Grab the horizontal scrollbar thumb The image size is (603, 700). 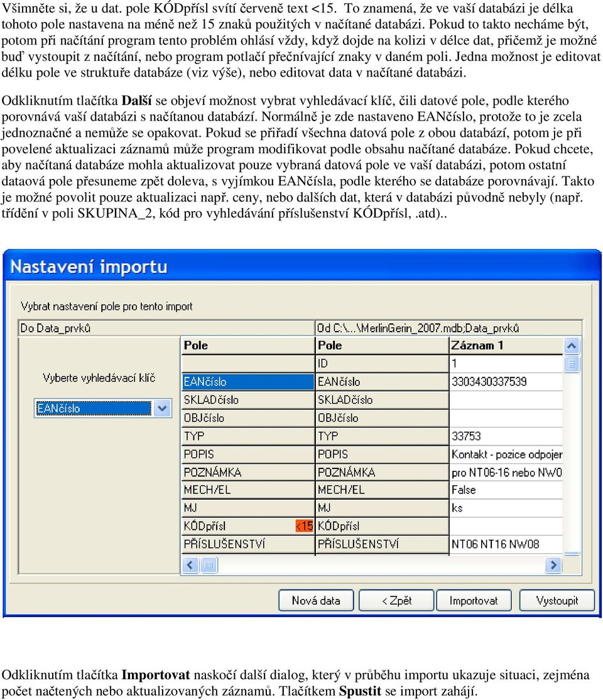209,565
